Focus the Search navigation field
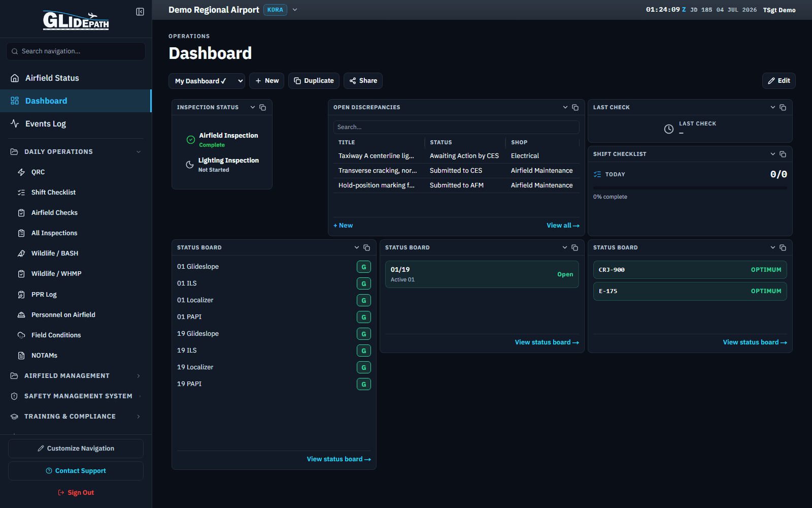 pyautogui.click(x=76, y=51)
